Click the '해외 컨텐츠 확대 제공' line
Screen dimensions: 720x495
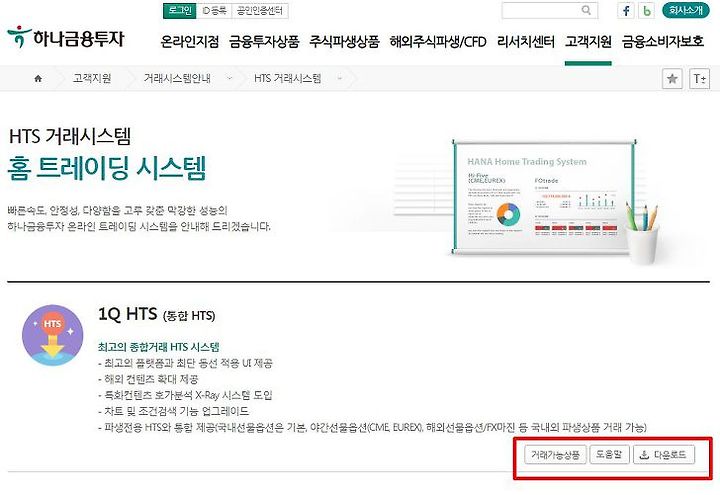click(148, 379)
